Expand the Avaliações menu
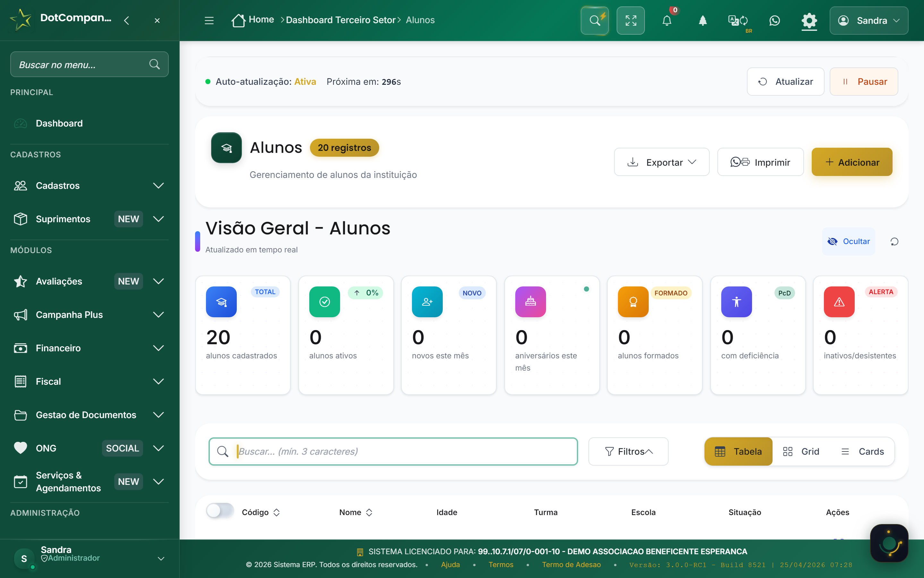The image size is (924, 578). coord(89,281)
